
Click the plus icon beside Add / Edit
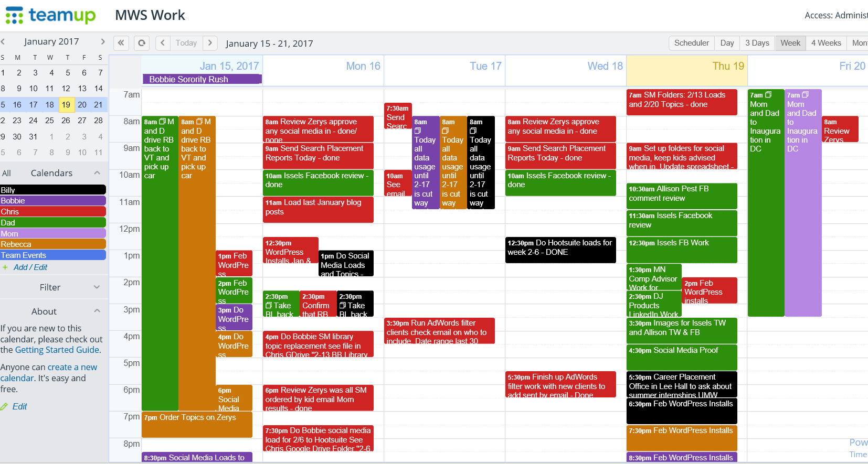5,267
